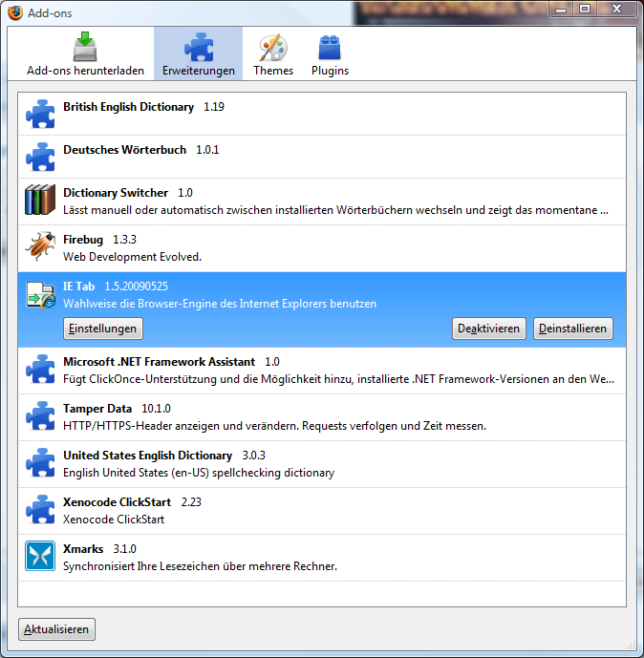Click the blue brick Plugins icon

point(330,48)
